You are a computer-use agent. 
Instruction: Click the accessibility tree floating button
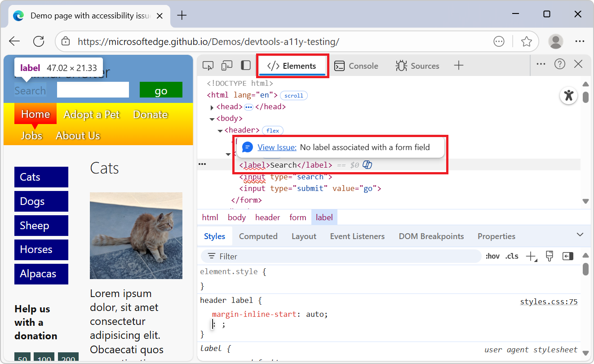[x=568, y=95]
